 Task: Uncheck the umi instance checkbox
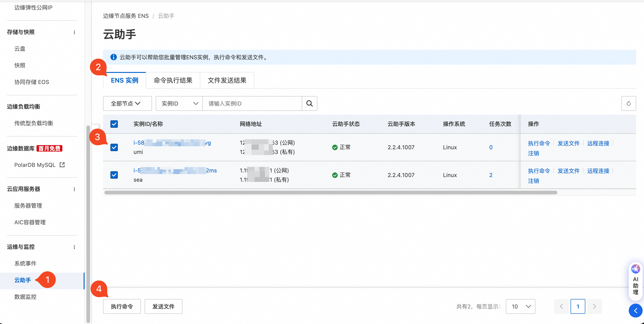click(x=114, y=147)
